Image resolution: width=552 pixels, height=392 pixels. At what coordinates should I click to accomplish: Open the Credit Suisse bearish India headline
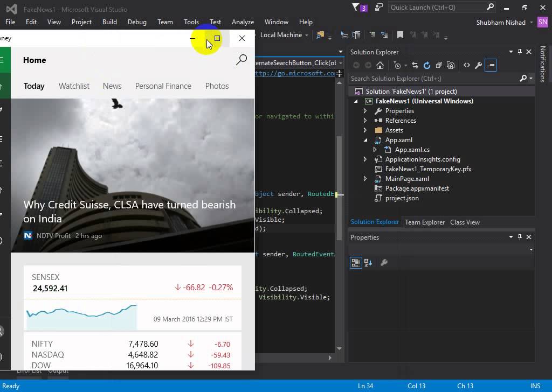coord(129,212)
